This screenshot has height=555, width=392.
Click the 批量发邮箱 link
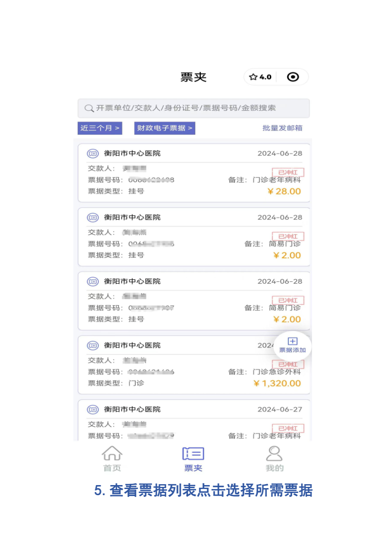click(282, 128)
